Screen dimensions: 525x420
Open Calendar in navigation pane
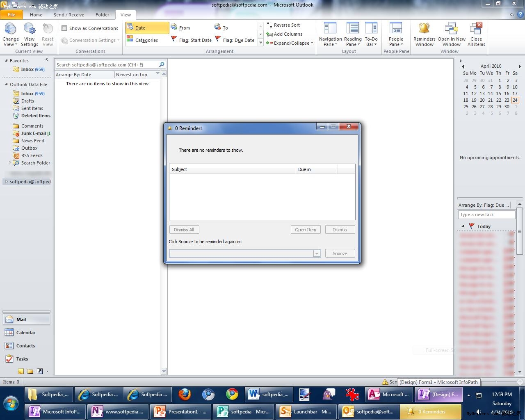25,333
